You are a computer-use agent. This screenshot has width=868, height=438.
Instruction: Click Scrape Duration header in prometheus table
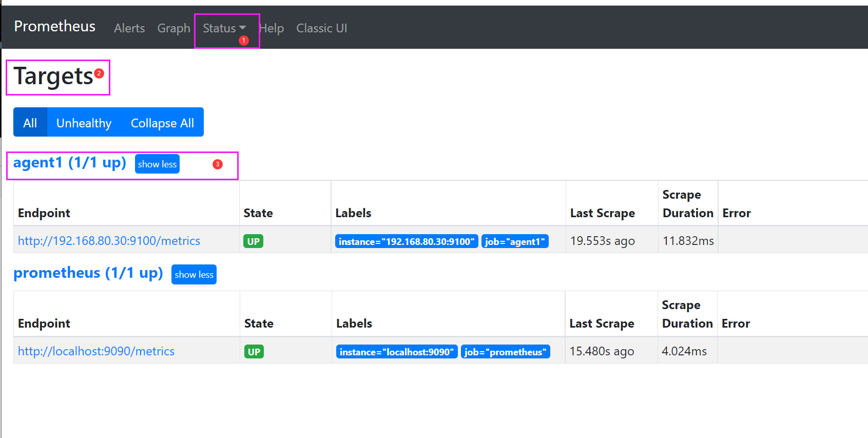(x=687, y=314)
